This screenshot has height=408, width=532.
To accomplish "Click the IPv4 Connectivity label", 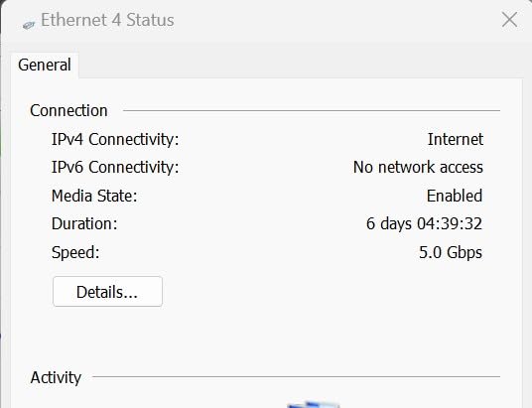I will (115, 140).
